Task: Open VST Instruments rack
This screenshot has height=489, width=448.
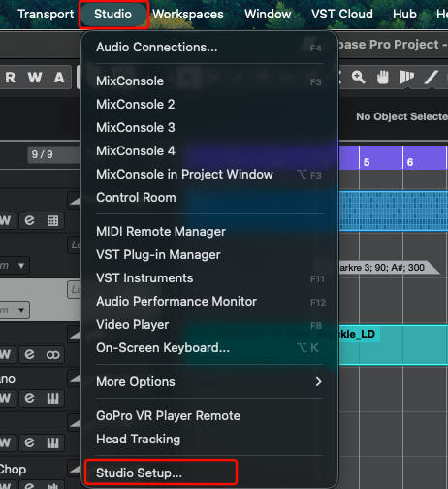Action: (209, 278)
